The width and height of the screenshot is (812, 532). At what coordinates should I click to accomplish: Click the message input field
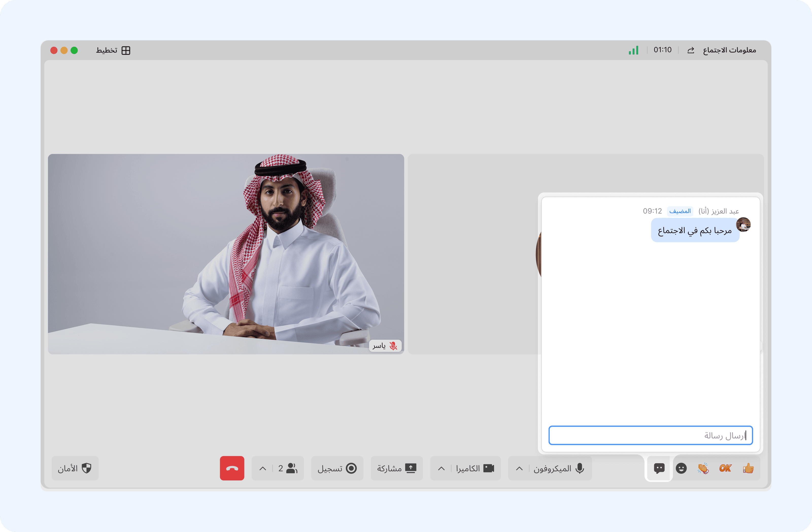(x=650, y=436)
